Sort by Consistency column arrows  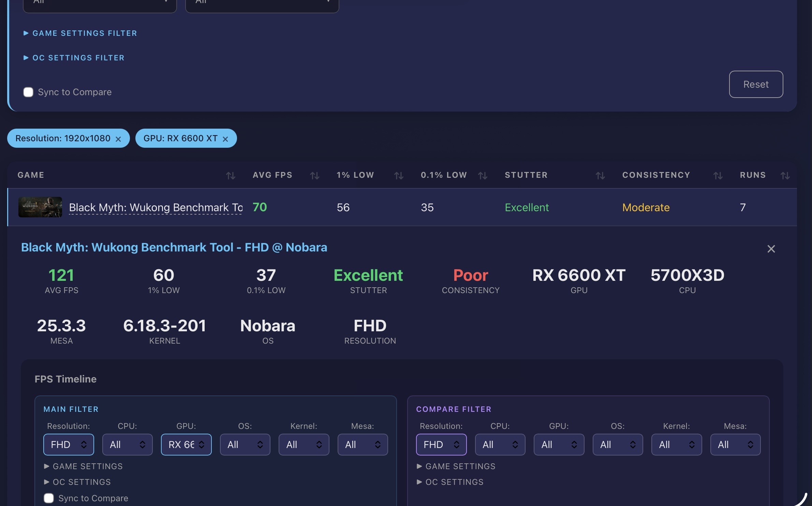click(718, 176)
